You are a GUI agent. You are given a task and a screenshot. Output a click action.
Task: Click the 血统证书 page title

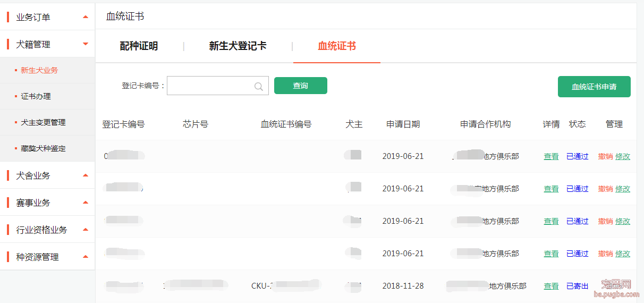pyautogui.click(x=125, y=16)
